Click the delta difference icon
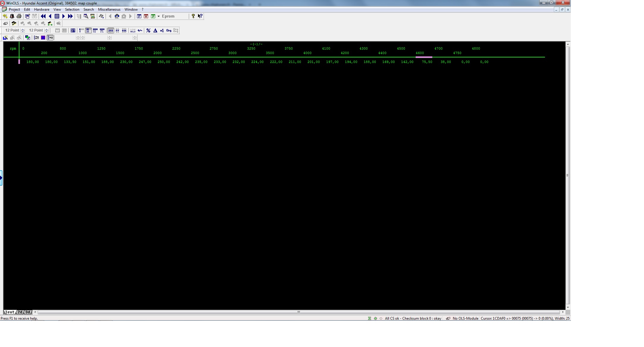This screenshot has height=347, width=644. [x=155, y=31]
